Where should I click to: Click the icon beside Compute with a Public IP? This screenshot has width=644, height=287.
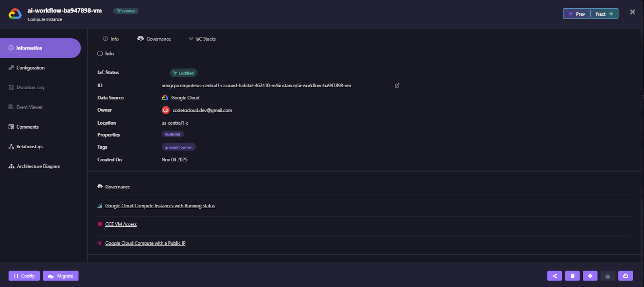tap(100, 243)
